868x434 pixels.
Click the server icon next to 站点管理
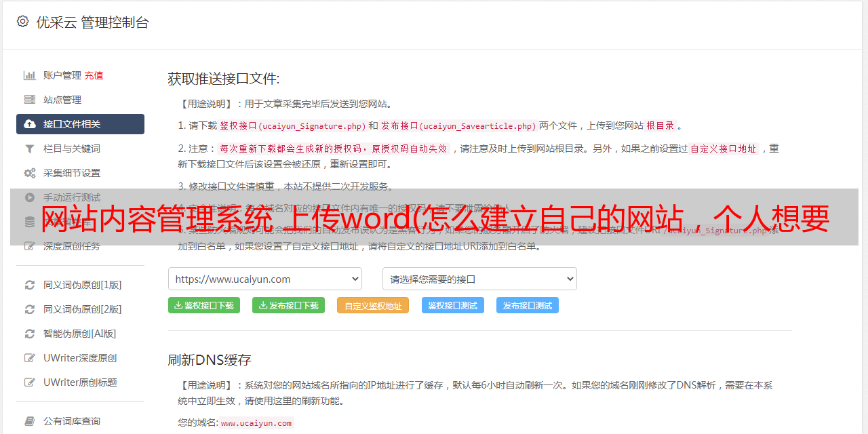30,100
